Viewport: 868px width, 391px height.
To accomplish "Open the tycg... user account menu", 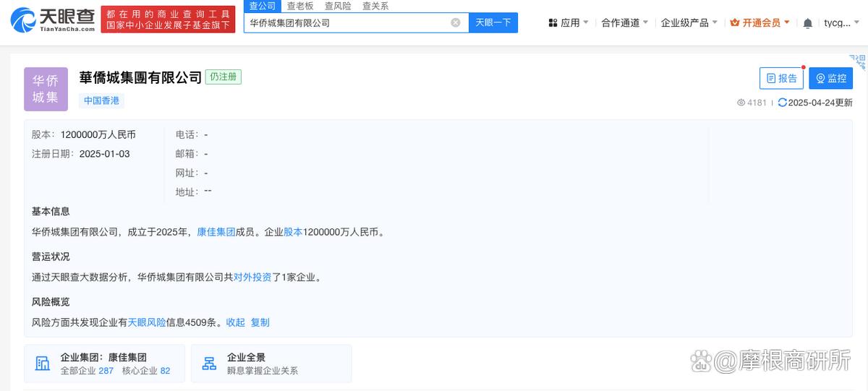I will pos(842,23).
